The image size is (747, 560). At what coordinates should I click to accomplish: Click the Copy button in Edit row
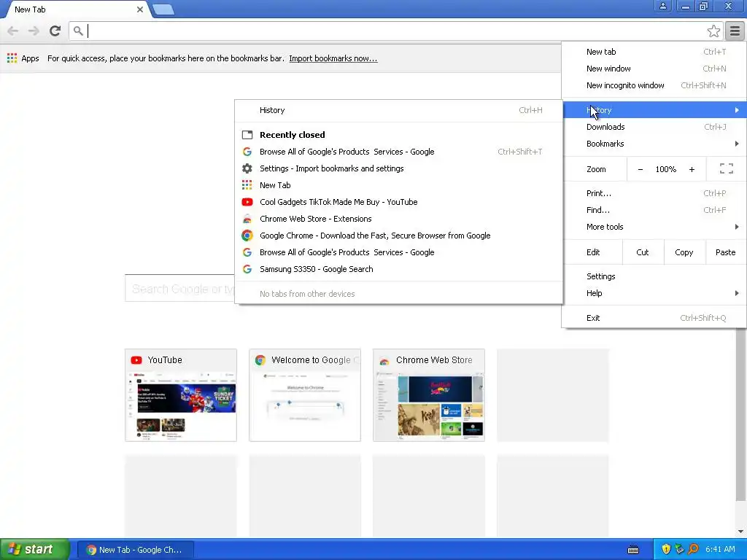tap(684, 252)
